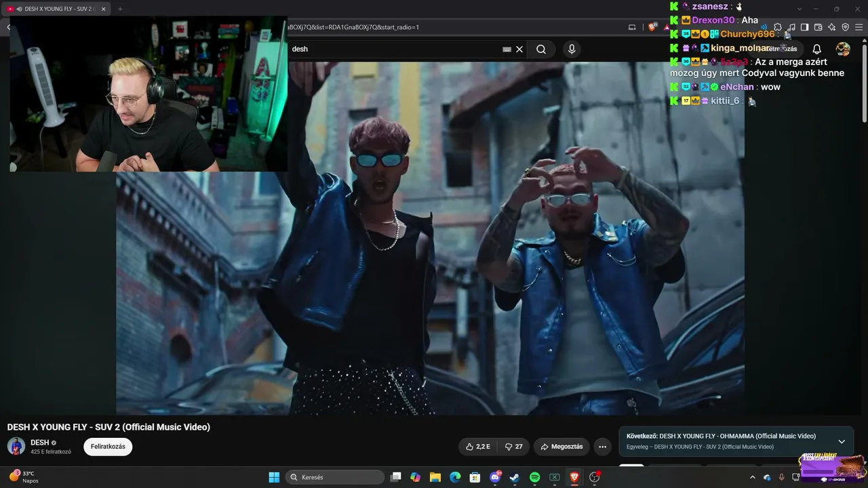This screenshot has height=488, width=868.
Task: Click the browser address bar URL
Action: tap(353, 27)
